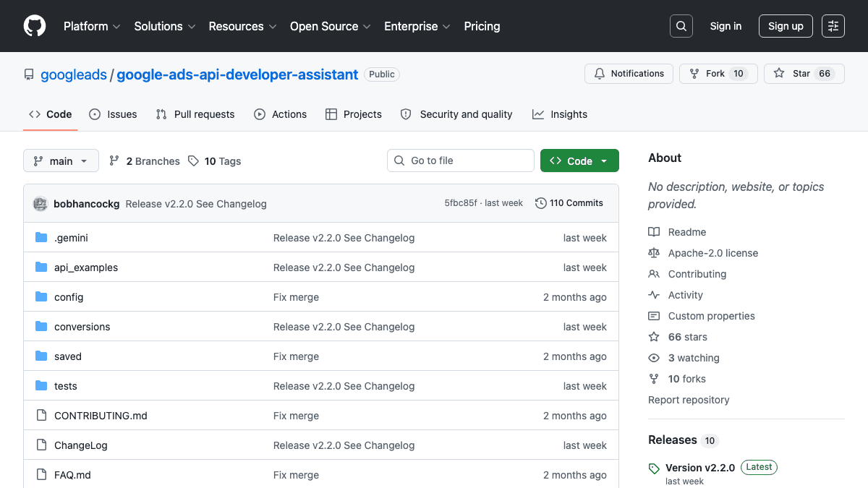The image size is (868, 488).
Task: Click the notifications bell icon
Action: (601, 73)
